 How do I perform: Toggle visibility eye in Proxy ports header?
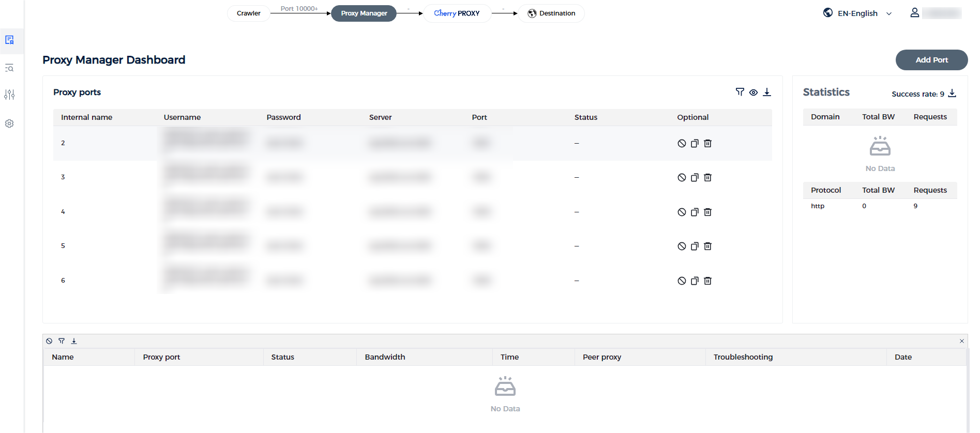coord(753,92)
